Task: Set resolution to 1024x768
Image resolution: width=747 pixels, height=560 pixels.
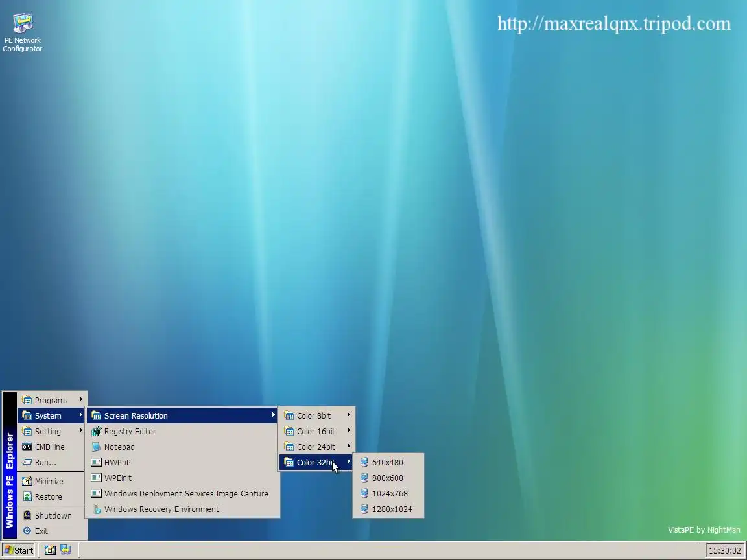Action: pos(388,493)
